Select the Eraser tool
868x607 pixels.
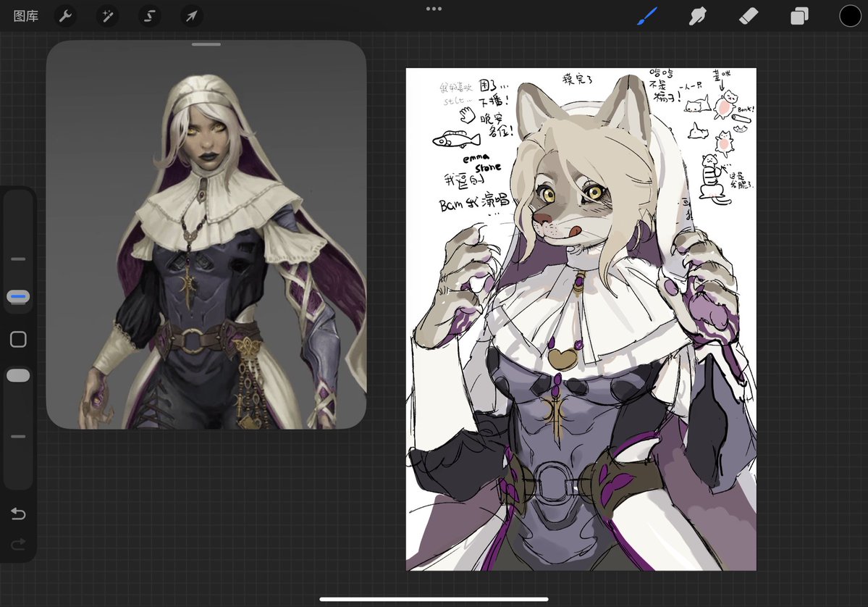tap(749, 16)
